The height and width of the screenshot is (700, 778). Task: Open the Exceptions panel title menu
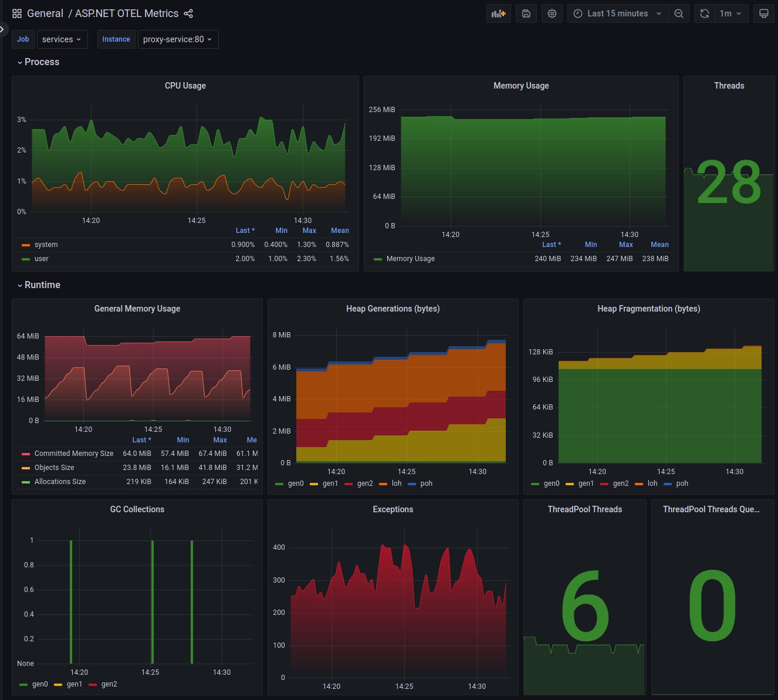point(393,509)
